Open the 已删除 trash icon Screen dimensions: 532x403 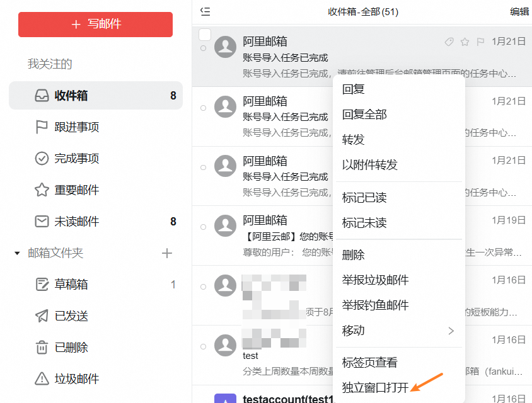pyautogui.click(x=42, y=348)
